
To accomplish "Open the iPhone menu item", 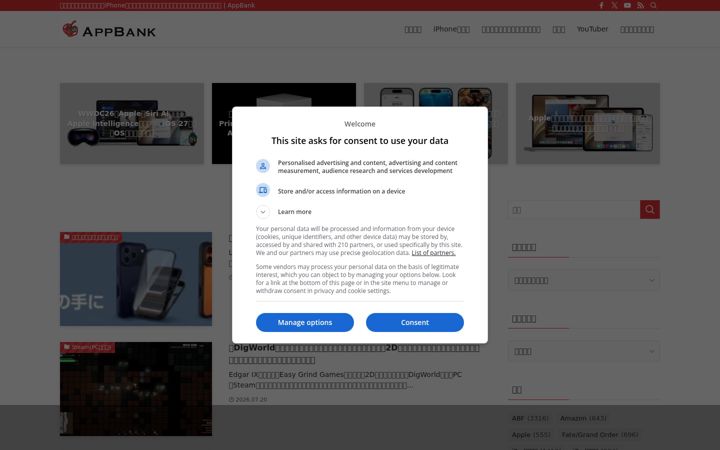I will point(451,29).
